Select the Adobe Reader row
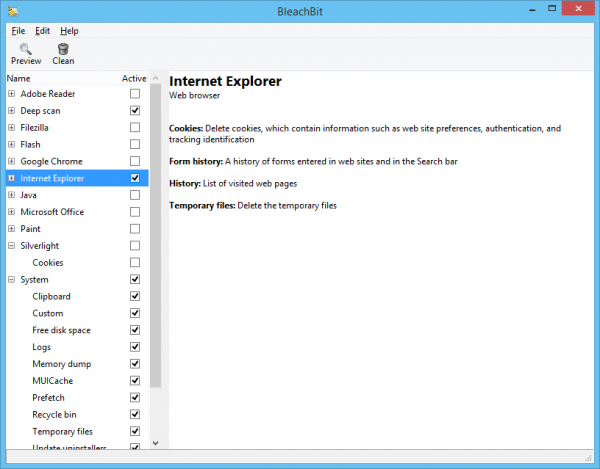This screenshot has height=469, width=600. pyautogui.click(x=77, y=94)
